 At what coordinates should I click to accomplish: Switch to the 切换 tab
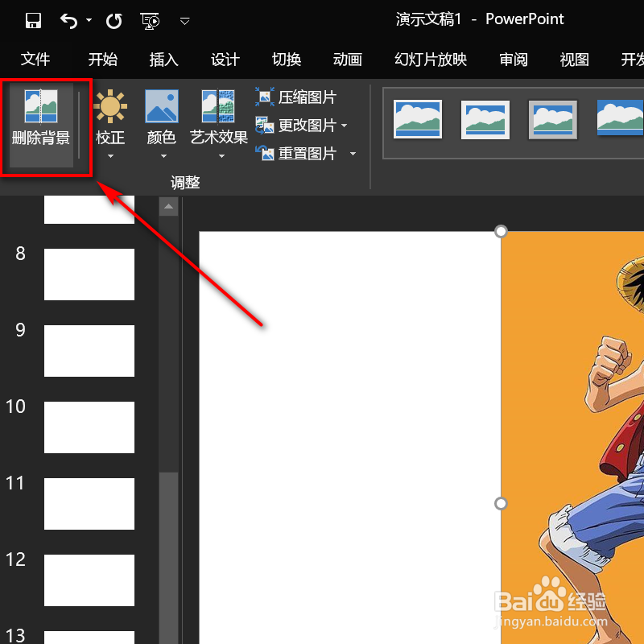287,60
